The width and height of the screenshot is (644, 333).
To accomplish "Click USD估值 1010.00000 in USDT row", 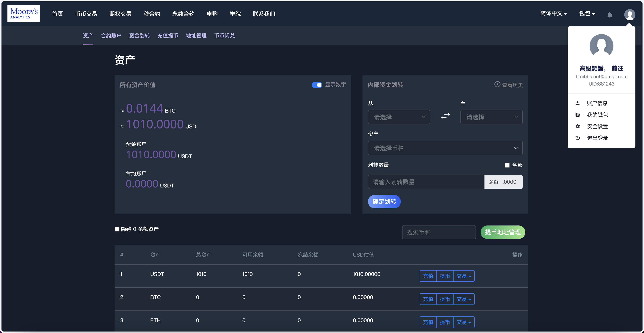I will point(366,274).
